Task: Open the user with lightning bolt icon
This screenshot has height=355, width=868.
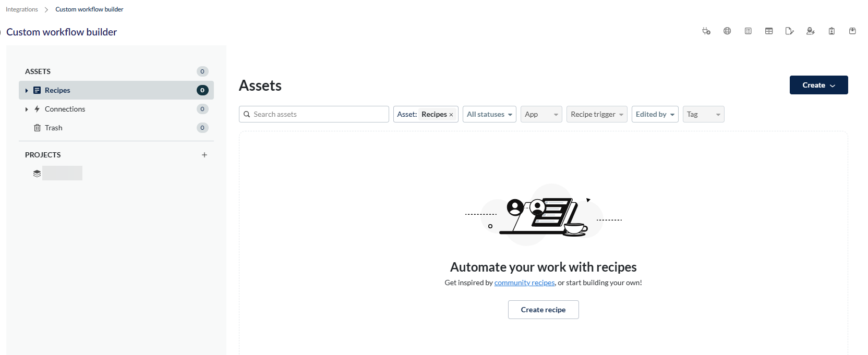Action: click(x=811, y=31)
